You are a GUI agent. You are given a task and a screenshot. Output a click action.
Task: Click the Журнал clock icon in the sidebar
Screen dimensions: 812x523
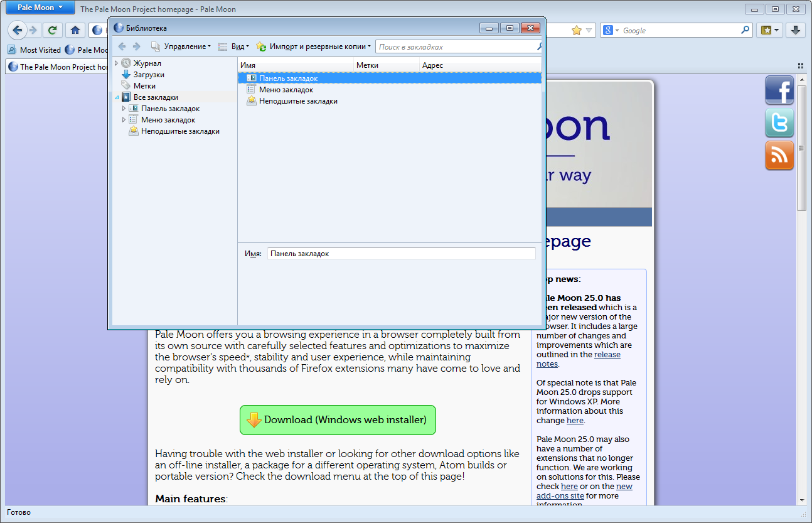coord(126,63)
